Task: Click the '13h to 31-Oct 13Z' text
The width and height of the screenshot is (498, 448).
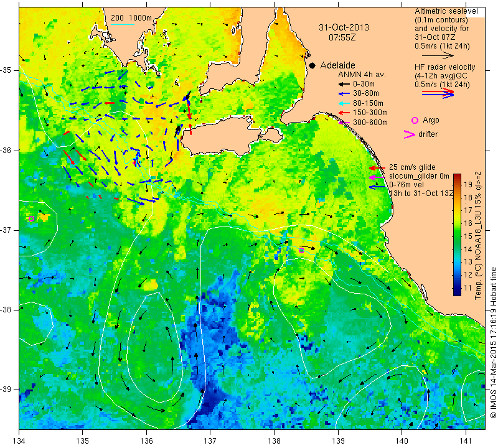Action: 421,194
